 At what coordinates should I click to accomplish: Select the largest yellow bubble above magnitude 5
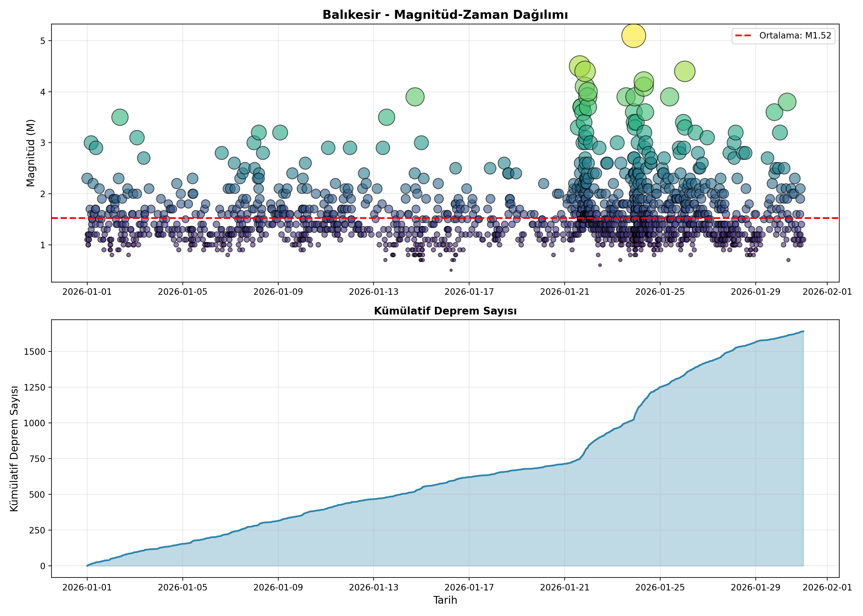pyautogui.click(x=633, y=36)
